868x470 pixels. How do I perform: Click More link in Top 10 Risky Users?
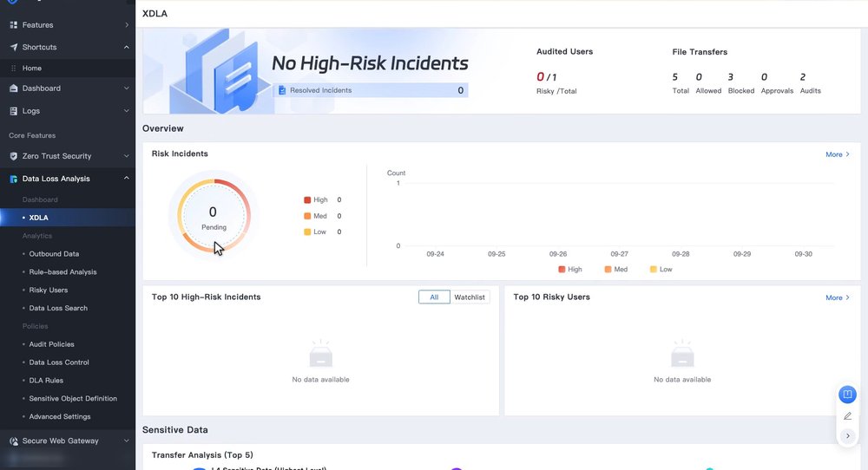[x=837, y=297]
